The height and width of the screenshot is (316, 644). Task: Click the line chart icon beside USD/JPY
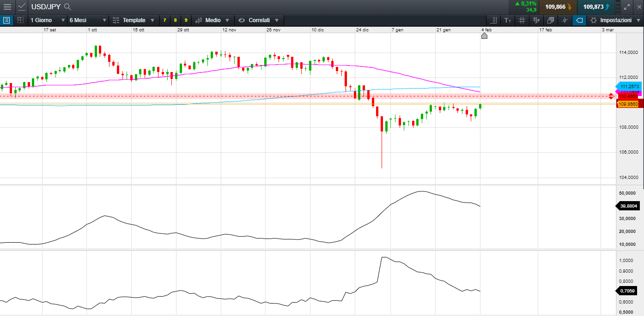coord(22,7)
